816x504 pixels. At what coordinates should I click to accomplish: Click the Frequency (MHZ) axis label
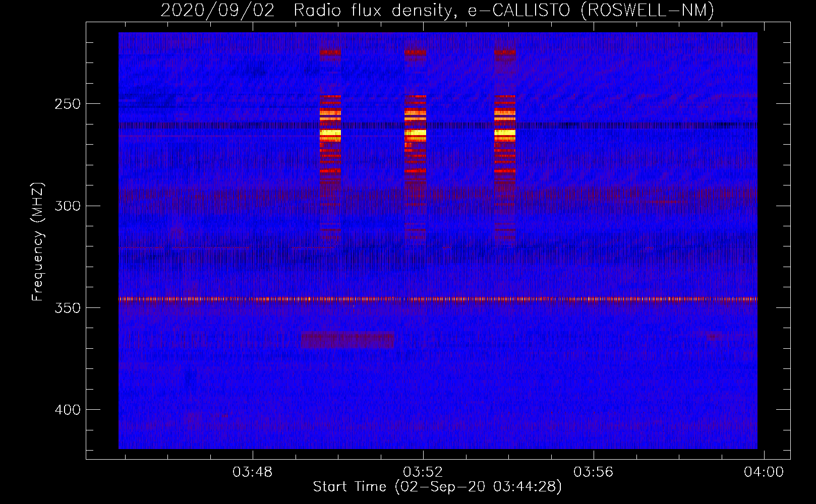[38, 241]
